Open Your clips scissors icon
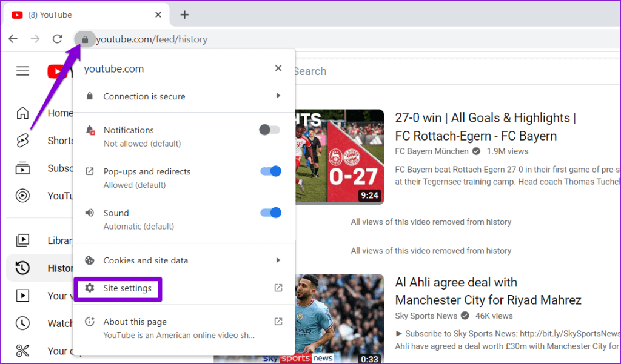The height and width of the screenshot is (364, 621). click(22, 351)
